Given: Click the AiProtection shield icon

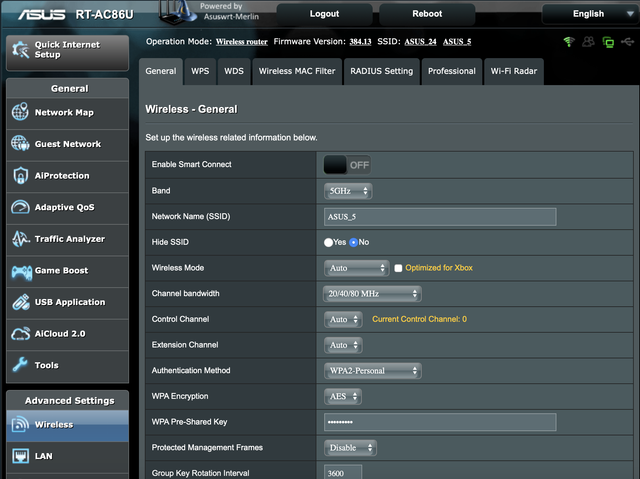Looking at the screenshot, I should pyautogui.click(x=20, y=175).
